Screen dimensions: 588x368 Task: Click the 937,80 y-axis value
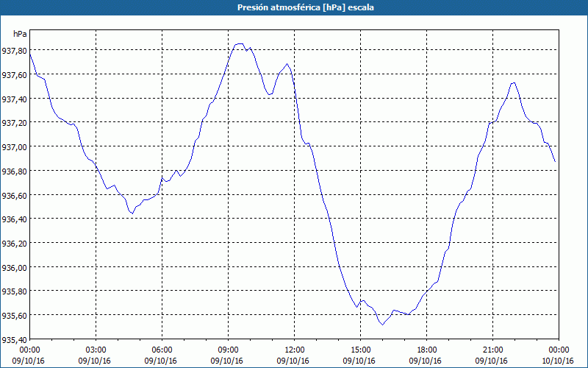pyautogui.click(x=14, y=50)
